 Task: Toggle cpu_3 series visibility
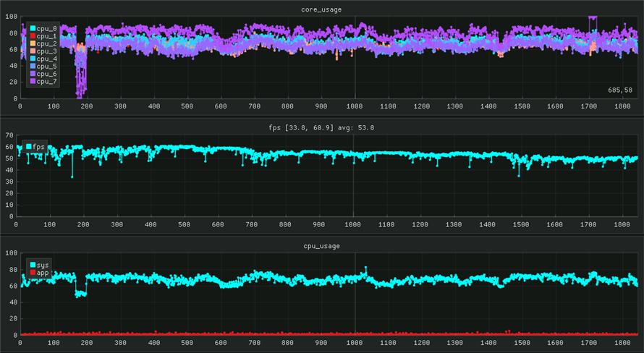[x=42, y=51]
